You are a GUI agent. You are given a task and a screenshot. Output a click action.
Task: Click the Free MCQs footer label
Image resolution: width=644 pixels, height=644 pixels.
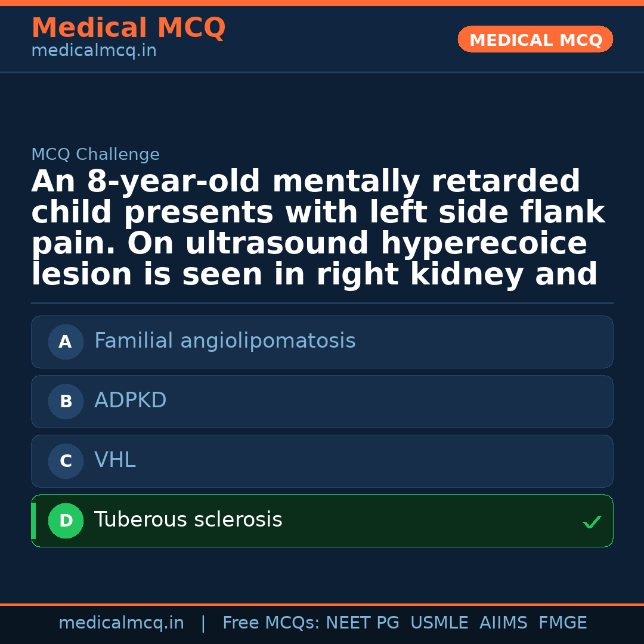pos(271,623)
